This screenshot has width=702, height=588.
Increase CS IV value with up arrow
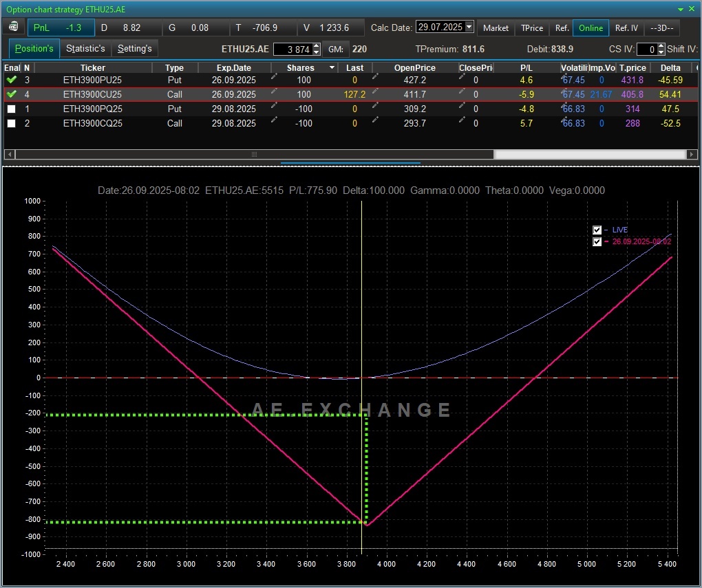tap(661, 46)
